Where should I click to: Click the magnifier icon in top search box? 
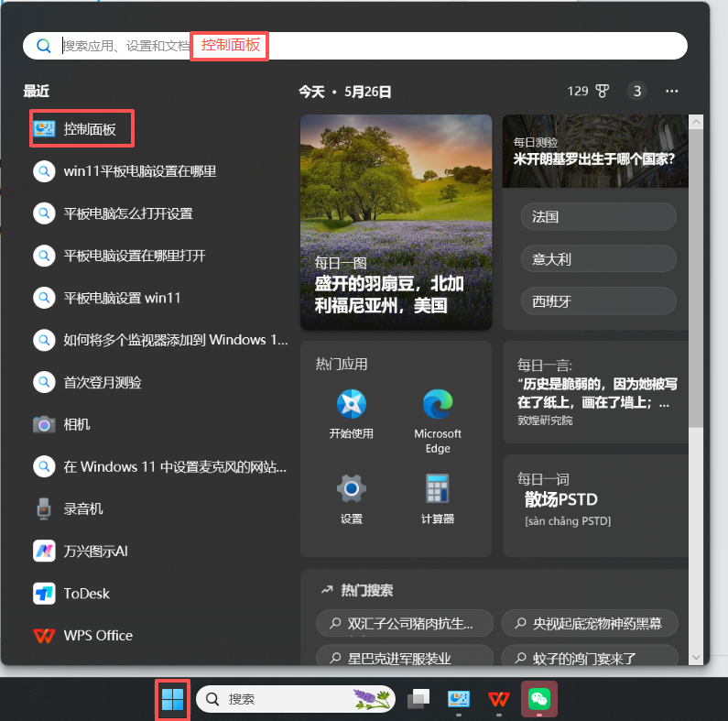tap(44, 46)
